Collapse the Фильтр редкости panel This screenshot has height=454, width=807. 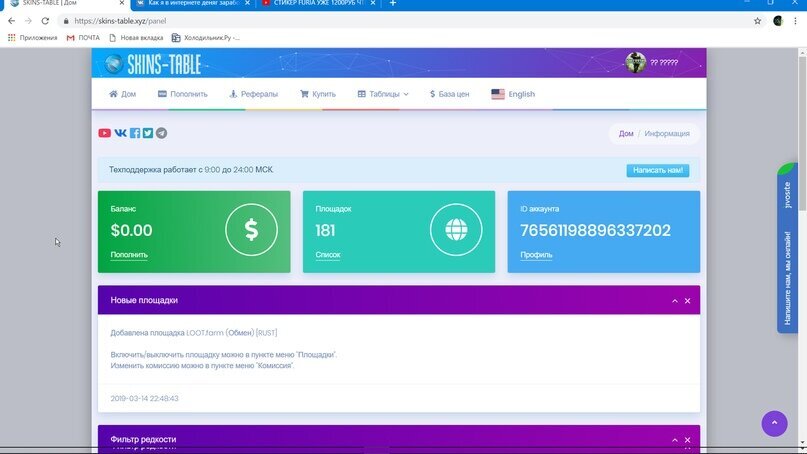(x=675, y=440)
